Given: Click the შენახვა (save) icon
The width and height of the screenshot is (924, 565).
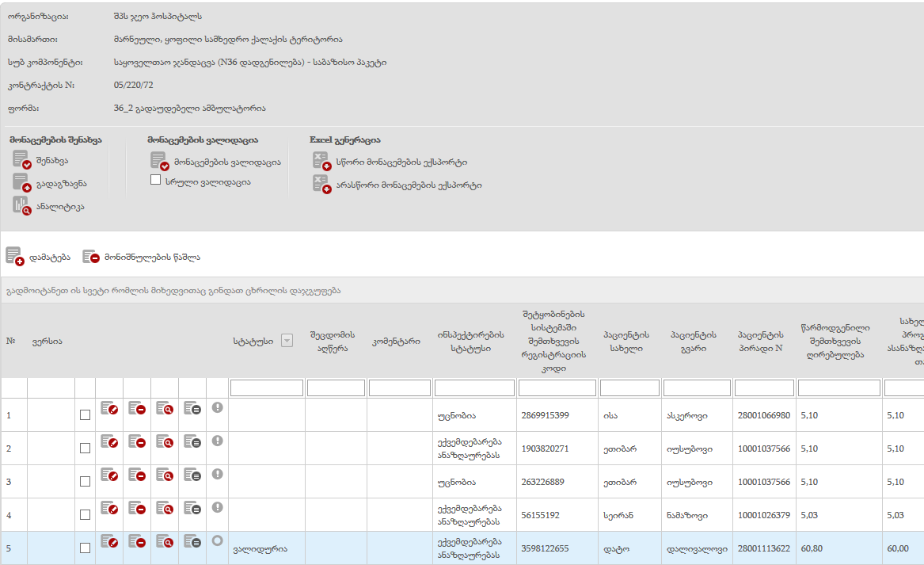Looking at the screenshot, I should pyautogui.click(x=21, y=160).
